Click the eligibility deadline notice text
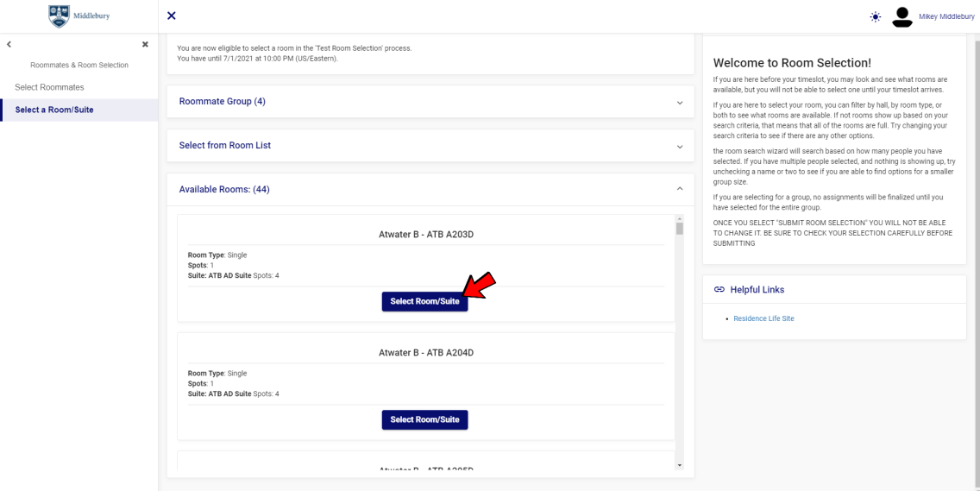Image resolution: width=980 pixels, height=491 pixels. pos(294,54)
